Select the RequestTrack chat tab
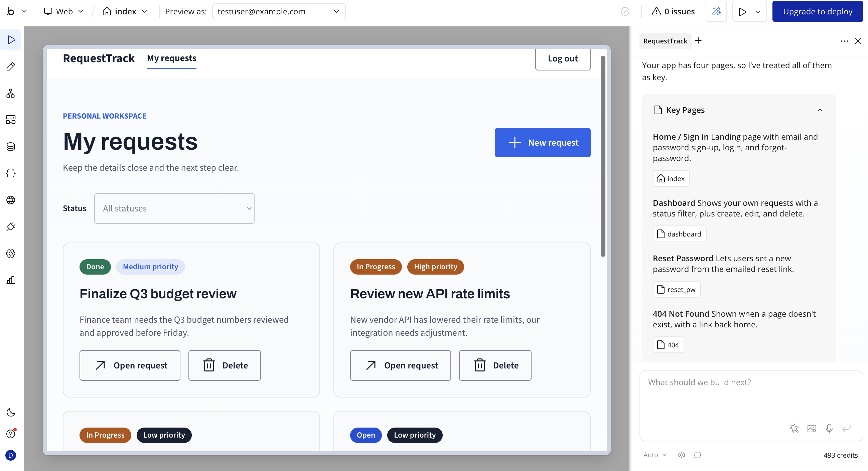 [x=665, y=41]
